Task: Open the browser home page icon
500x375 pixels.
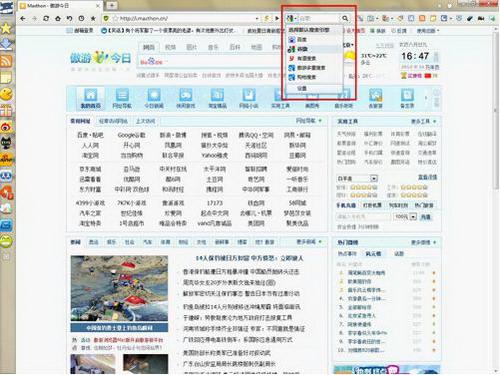Action: [58, 18]
